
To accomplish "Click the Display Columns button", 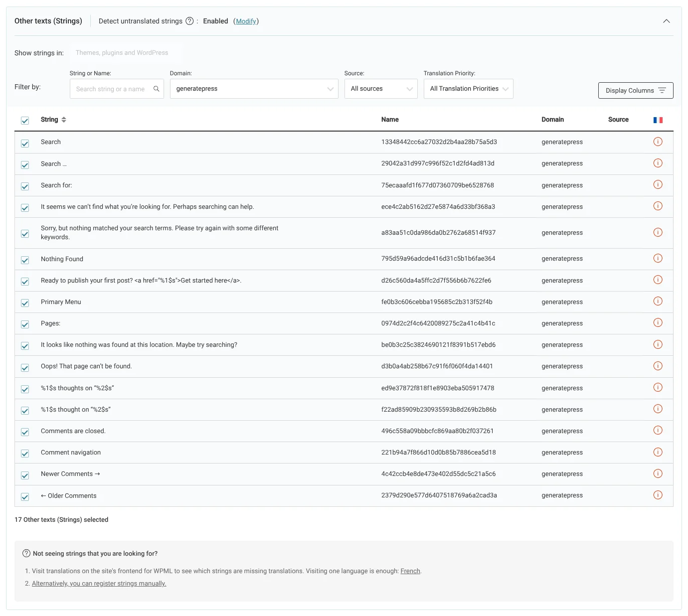I will tap(636, 90).
